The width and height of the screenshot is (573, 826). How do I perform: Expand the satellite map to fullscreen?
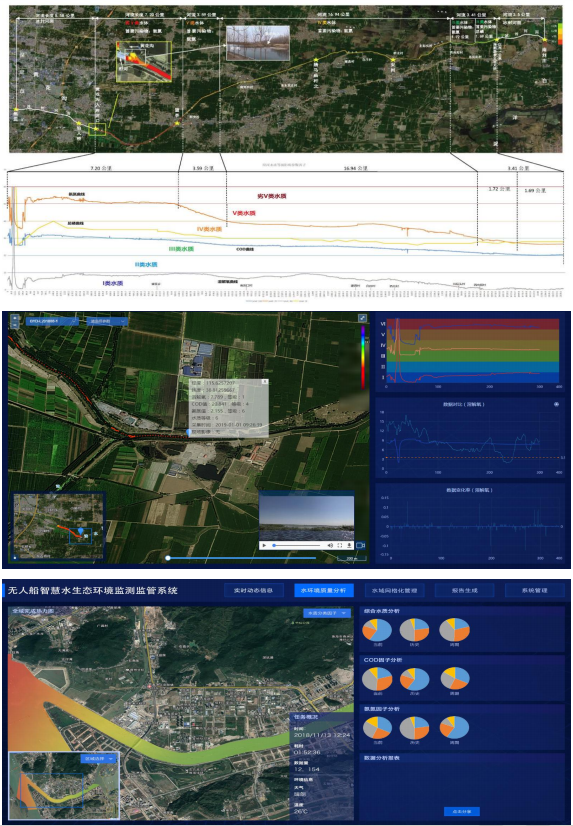tap(362, 318)
